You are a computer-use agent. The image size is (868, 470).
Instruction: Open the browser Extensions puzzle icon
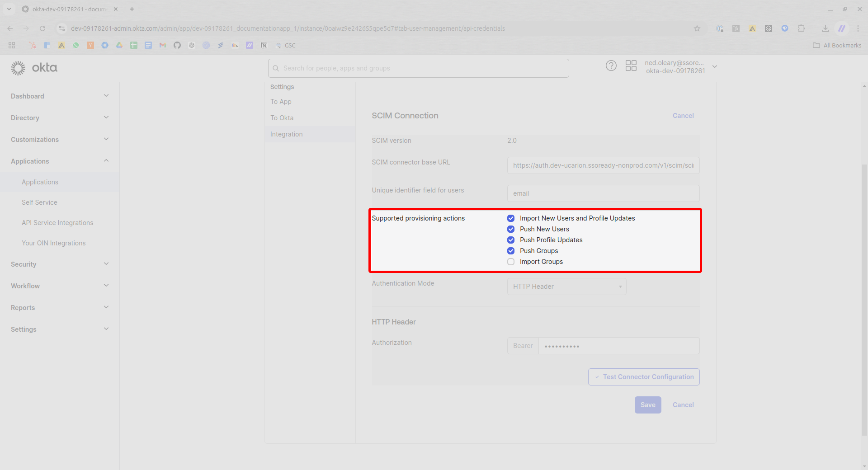coord(801,28)
